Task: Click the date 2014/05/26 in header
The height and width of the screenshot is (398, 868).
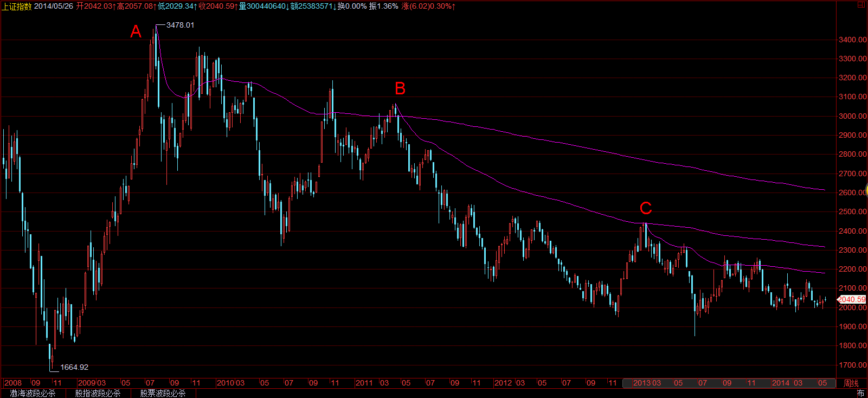Action: tap(54, 6)
